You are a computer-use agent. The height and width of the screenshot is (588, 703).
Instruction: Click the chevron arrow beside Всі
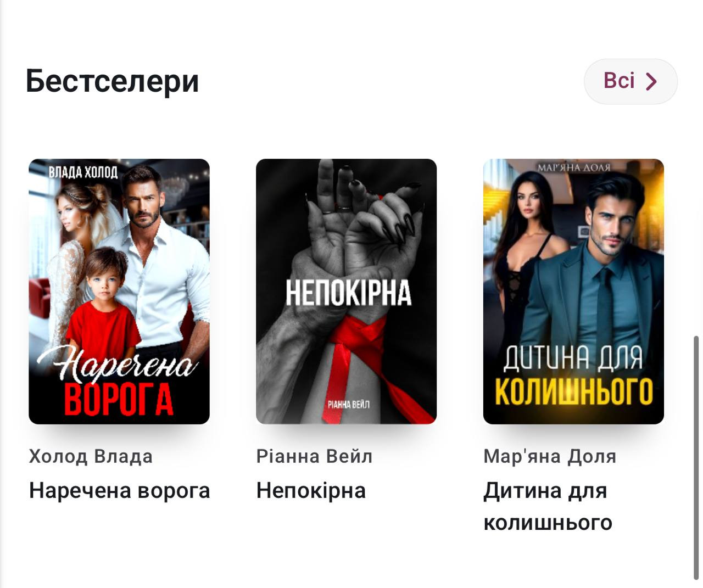(651, 81)
